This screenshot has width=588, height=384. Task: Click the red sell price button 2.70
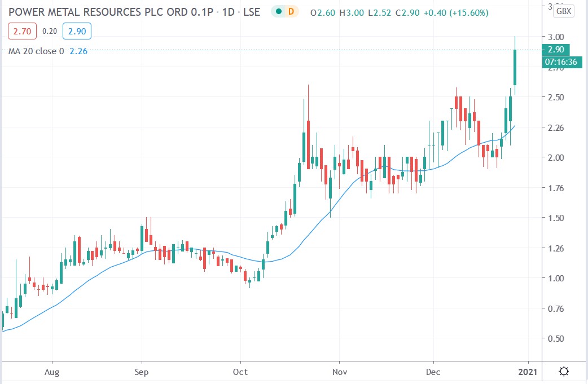[x=21, y=32]
